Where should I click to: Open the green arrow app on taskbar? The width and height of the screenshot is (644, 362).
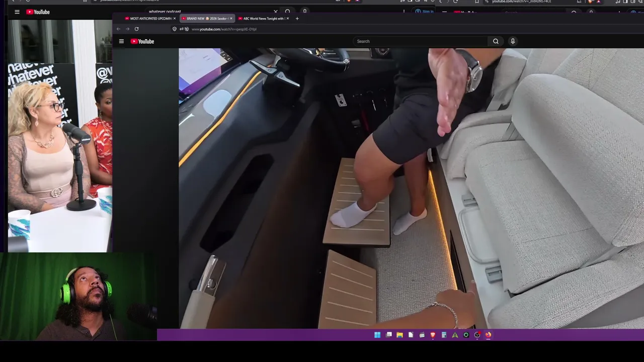pos(455,335)
